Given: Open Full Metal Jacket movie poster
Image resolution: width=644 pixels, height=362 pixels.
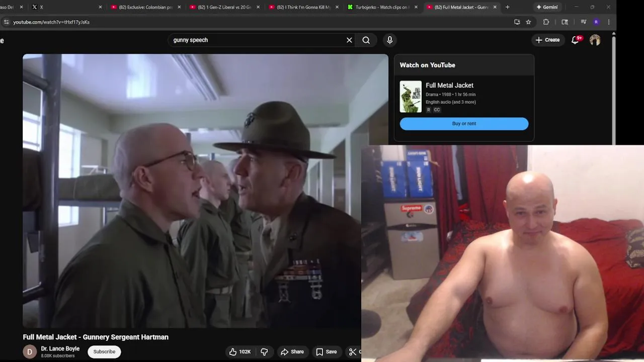Looking at the screenshot, I should pyautogui.click(x=411, y=97).
